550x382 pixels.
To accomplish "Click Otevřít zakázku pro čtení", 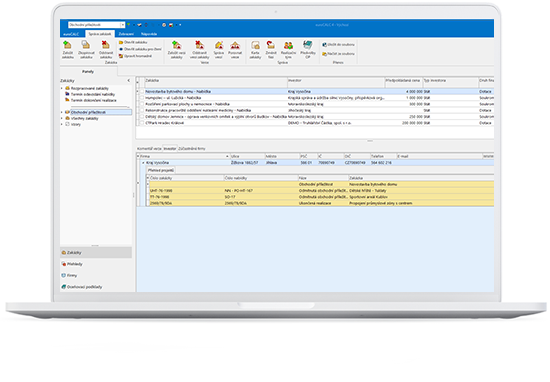I will click(140, 49).
